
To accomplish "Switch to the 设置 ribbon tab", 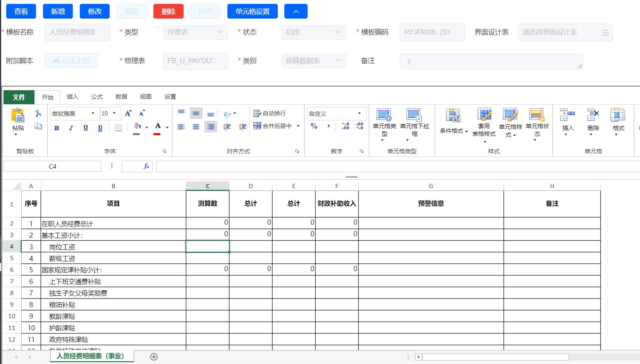I will coord(170,97).
